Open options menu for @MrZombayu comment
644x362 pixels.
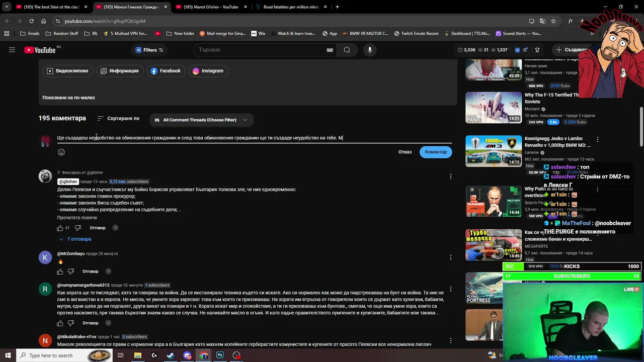coord(450,257)
